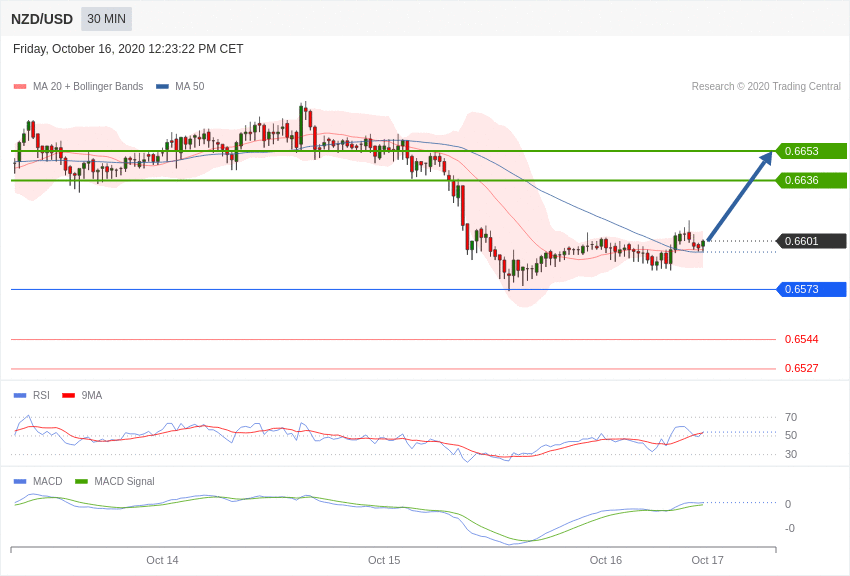Viewport: 850px width, 576px height.
Task: Click the 0.6544 red support level label
Action: coord(801,340)
